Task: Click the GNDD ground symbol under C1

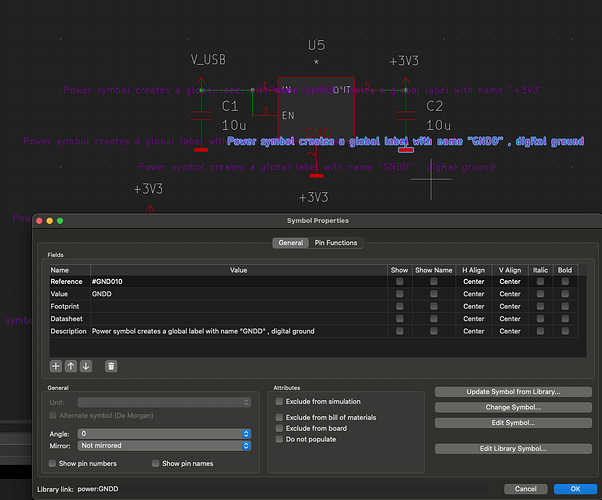Action: click(201, 150)
